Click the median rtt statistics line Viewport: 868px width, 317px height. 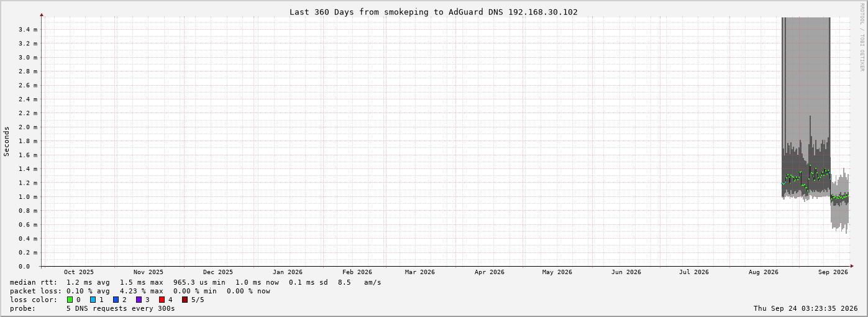196,282
